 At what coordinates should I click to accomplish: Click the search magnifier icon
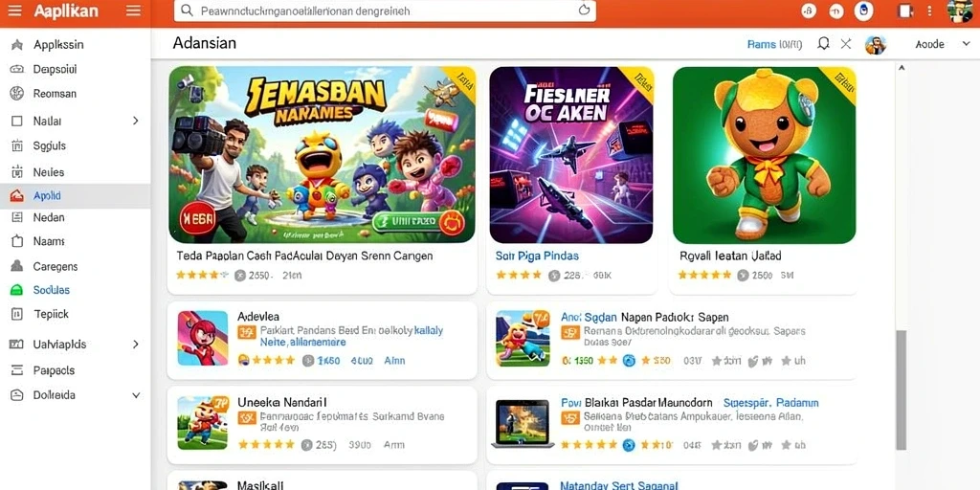coord(187,11)
